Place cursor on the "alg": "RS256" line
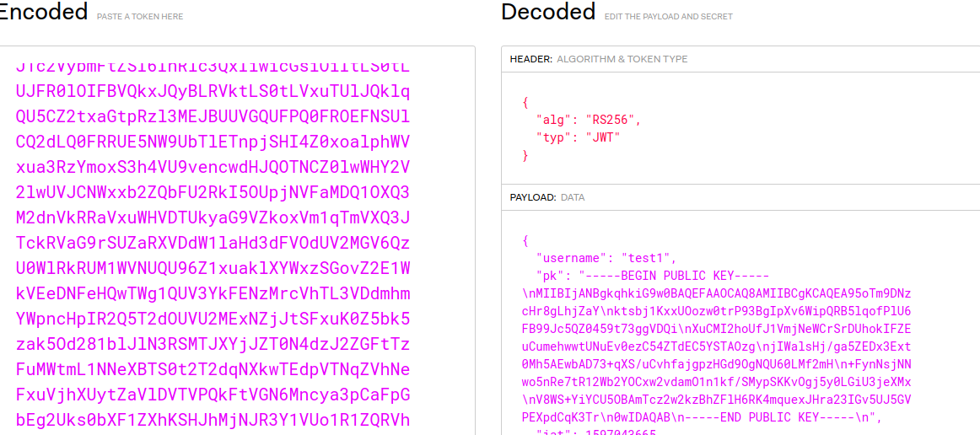The image size is (980, 435). coord(588,120)
